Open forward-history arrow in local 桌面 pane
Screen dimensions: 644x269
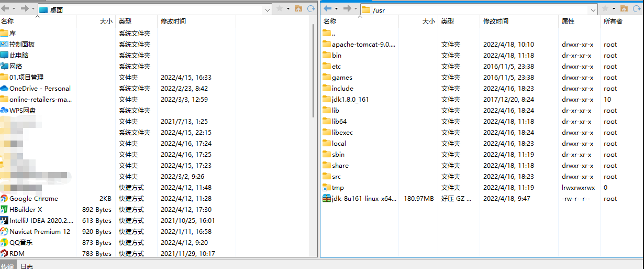coord(33,9)
